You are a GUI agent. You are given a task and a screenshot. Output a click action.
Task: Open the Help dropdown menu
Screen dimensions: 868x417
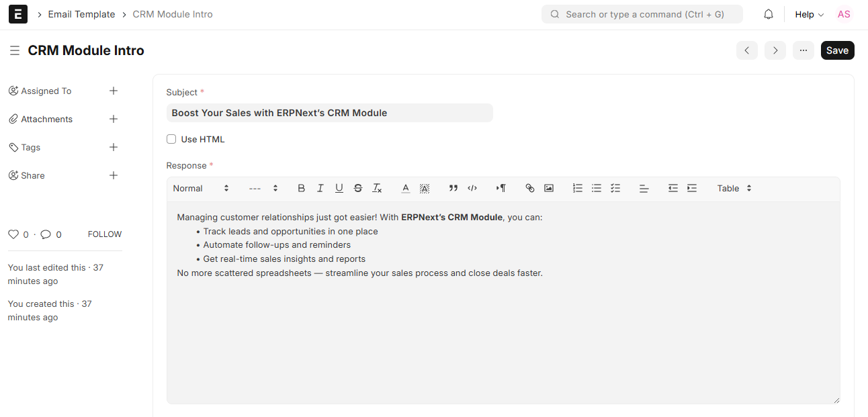pyautogui.click(x=809, y=14)
